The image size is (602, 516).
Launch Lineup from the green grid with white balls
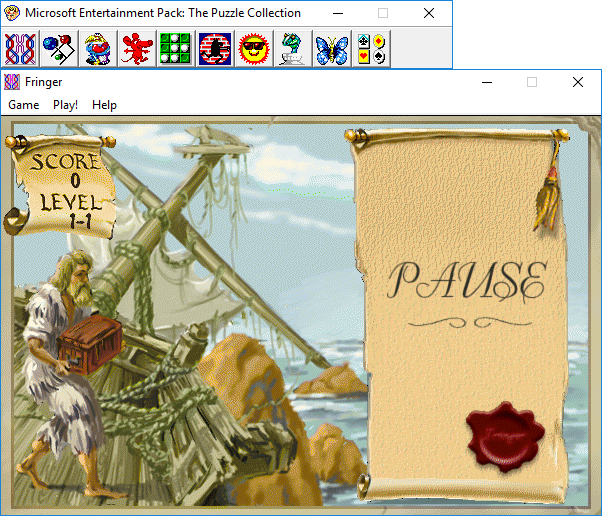[176, 49]
